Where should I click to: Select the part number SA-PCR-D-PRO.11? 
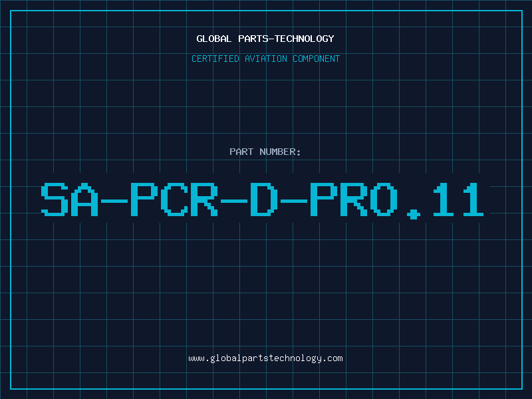(262, 200)
